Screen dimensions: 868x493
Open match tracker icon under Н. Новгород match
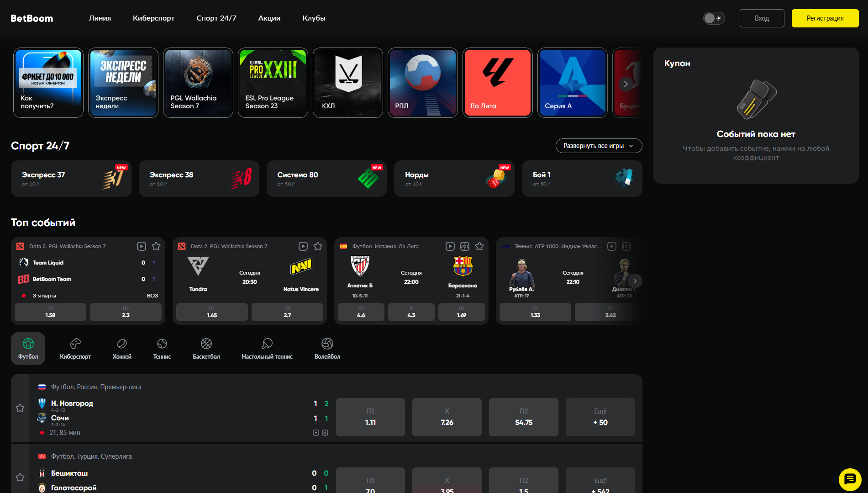point(325,433)
